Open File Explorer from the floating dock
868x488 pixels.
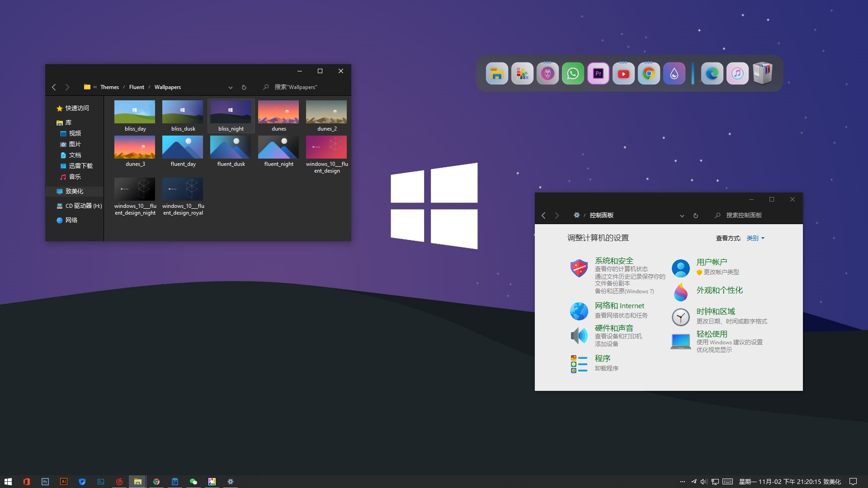click(x=497, y=74)
